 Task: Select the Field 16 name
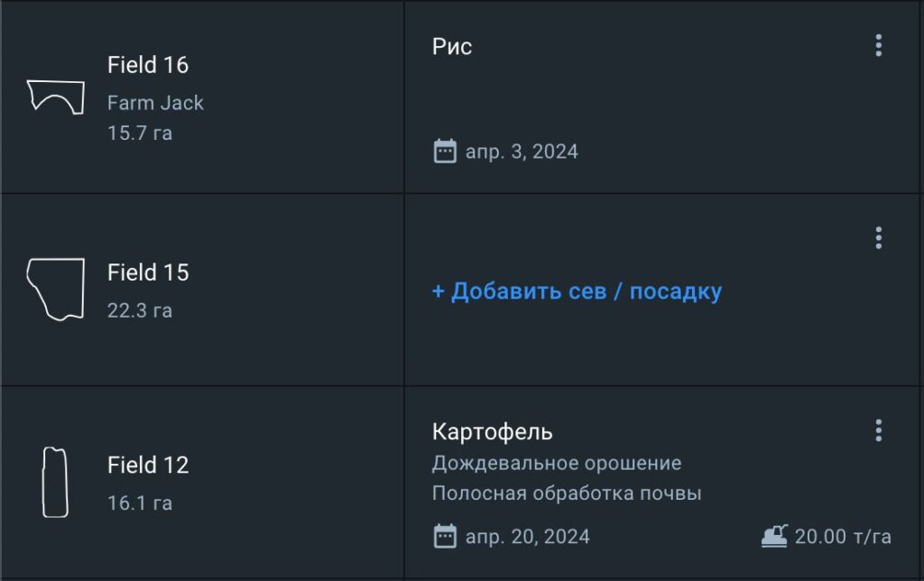tap(148, 65)
